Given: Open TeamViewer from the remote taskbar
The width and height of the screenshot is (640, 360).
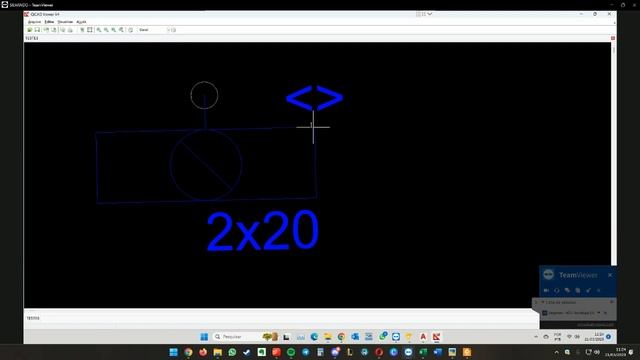Looking at the screenshot, I should [x=396, y=337].
